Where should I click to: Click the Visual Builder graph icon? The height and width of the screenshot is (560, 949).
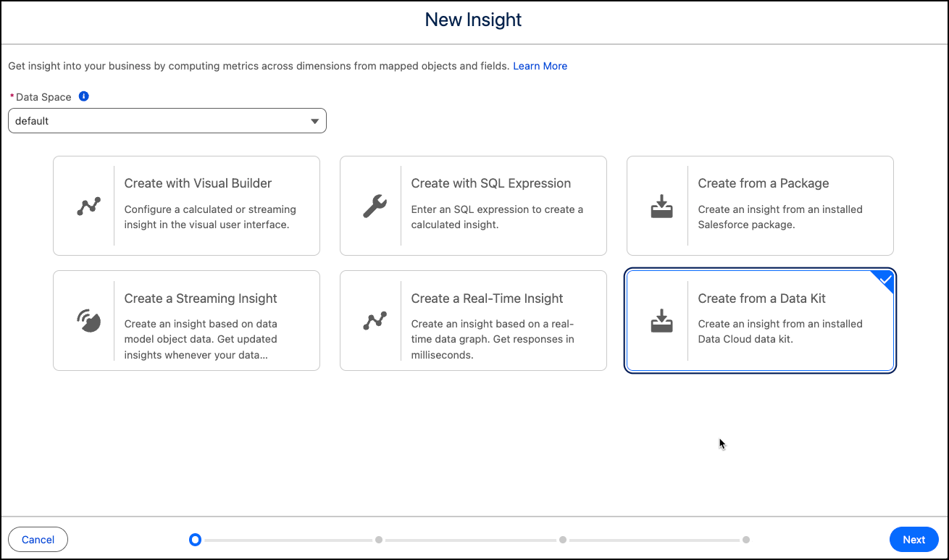coord(88,206)
